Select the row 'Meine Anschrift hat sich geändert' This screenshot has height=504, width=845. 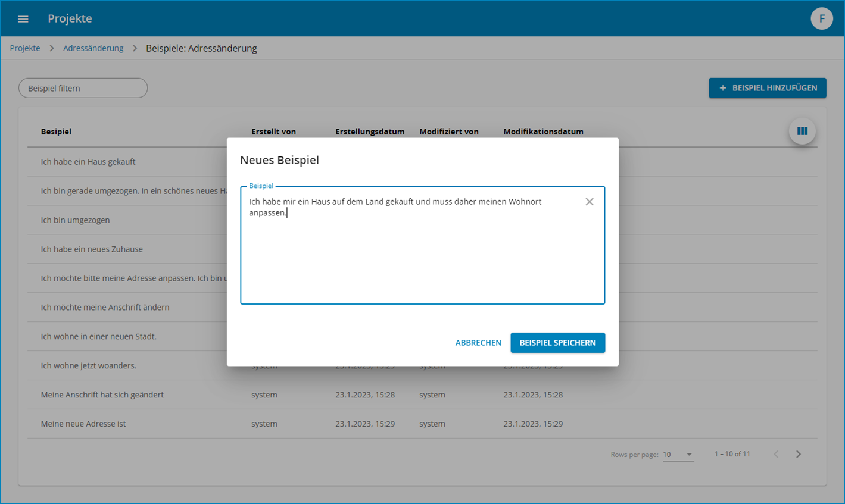[x=422, y=395]
